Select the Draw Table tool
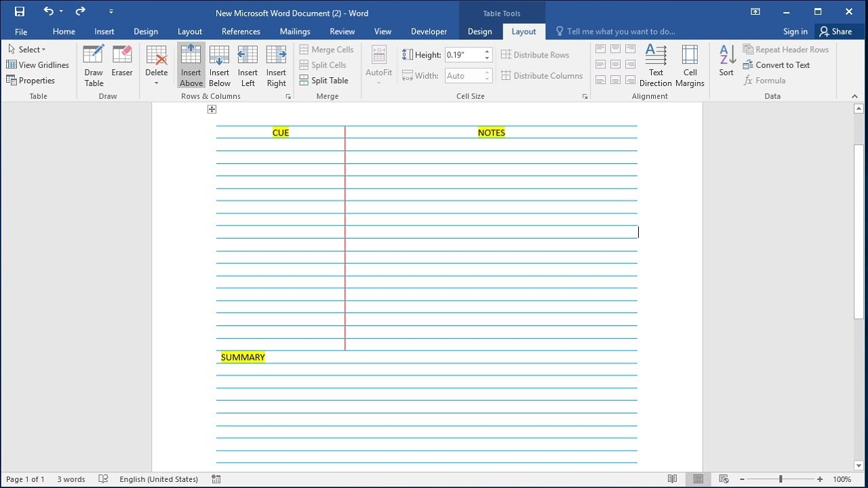Viewport: 868px width, 488px height. pyautogui.click(x=94, y=66)
